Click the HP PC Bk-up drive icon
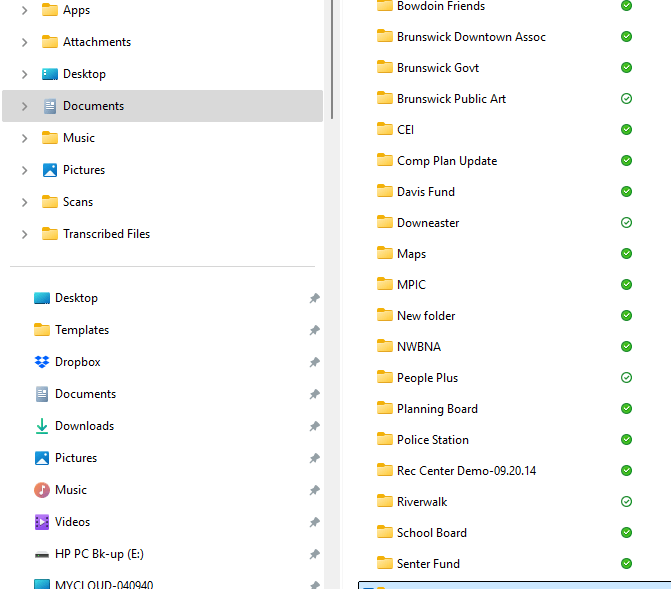The width and height of the screenshot is (671, 589). [42, 555]
